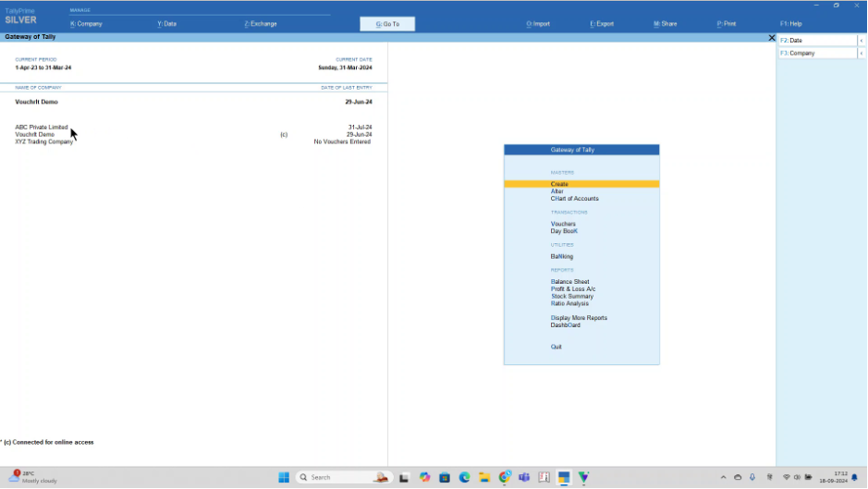This screenshot has height=489, width=868.
Task: Open Google Chrome from the taskbar
Action: [505, 477]
